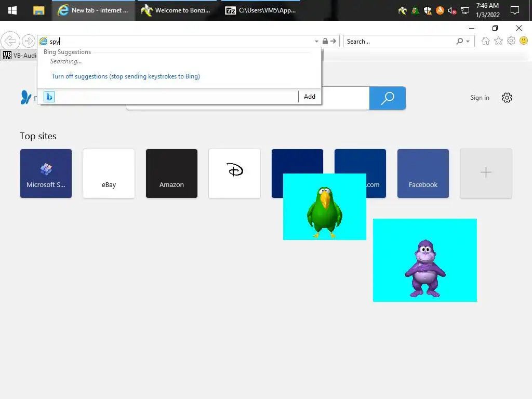Expand the address bar autocomplete dropdown arrow

[316, 42]
